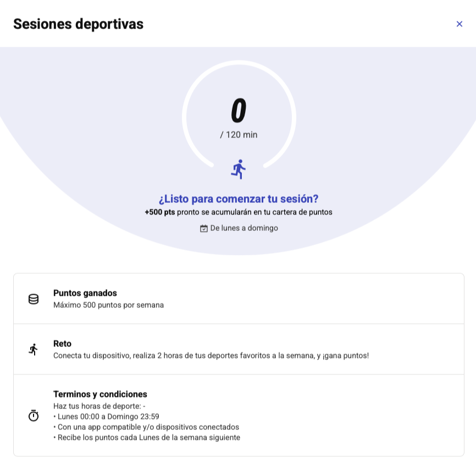Select the Terminos y condiciones title
This screenshot has height=475, width=476.
tap(100, 394)
